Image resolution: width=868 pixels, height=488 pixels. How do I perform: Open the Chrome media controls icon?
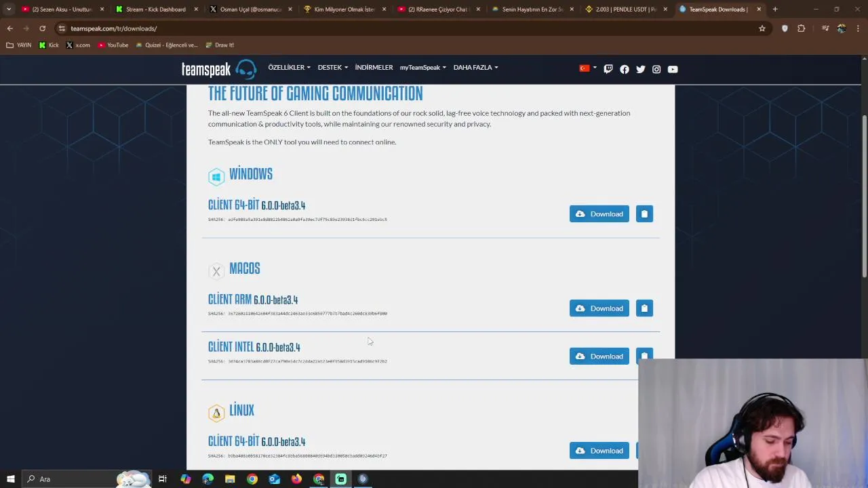(825, 28)
